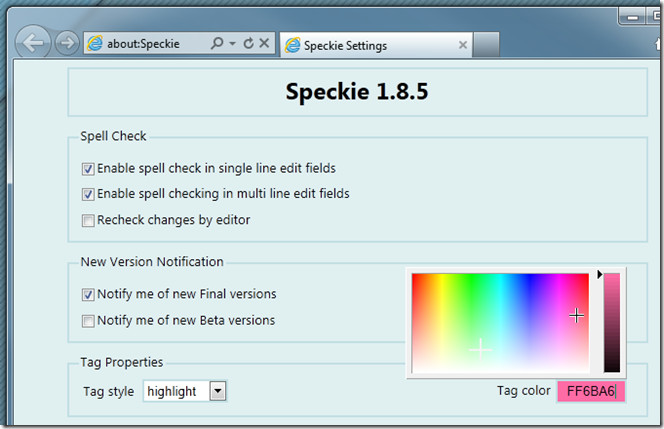This screenshot has height=429, width=664.
Task: Click the browser Forward arrow button
Action: click(x=67, y=43)
